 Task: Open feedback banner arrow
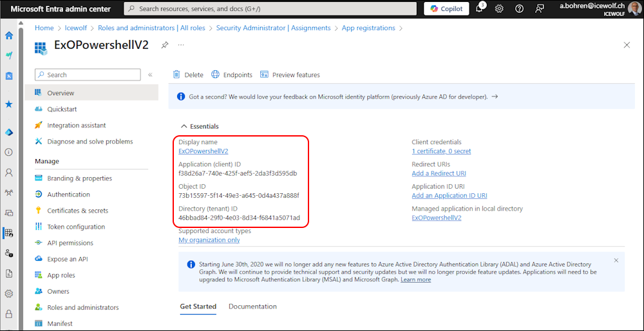(x=495, y=97)
